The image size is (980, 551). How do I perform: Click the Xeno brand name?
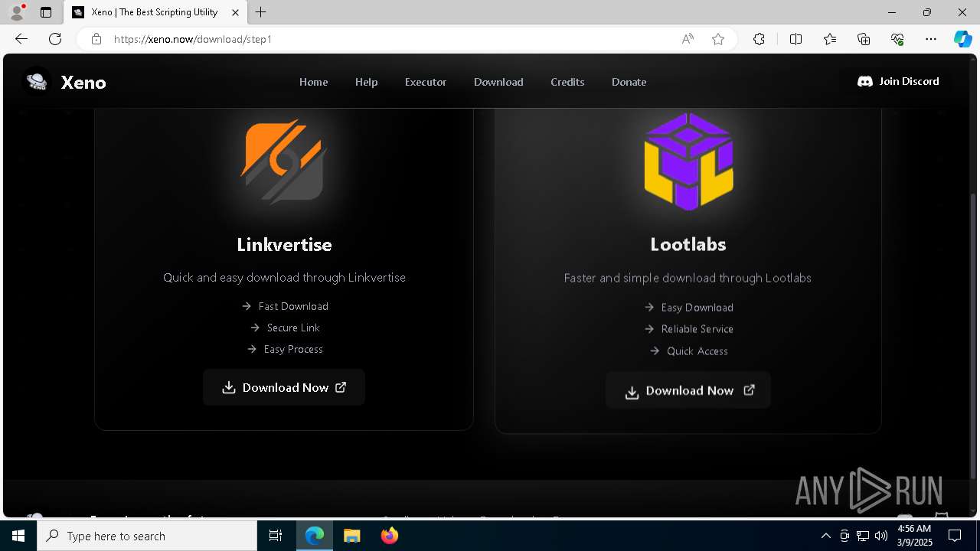[83, 82]
